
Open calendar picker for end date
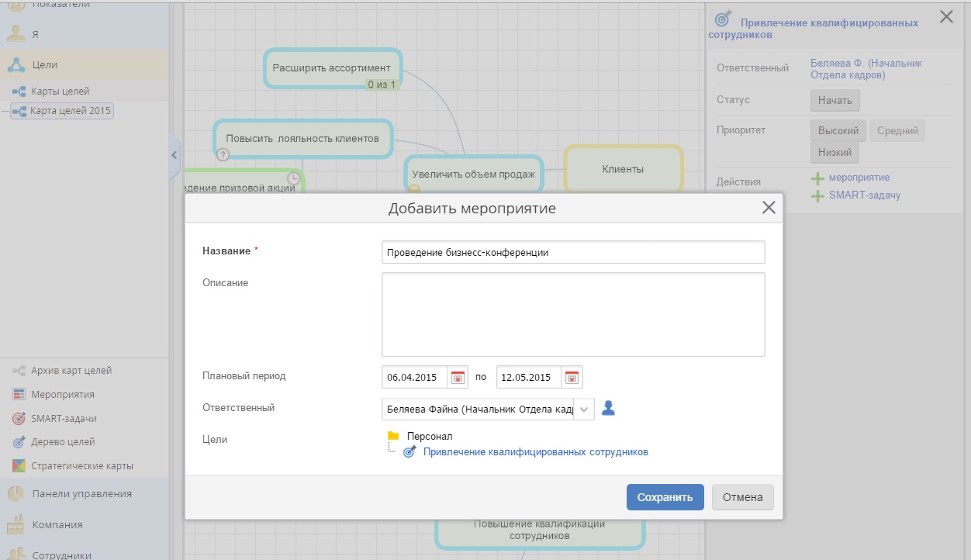pyautogui.click(x=572, y=378)
